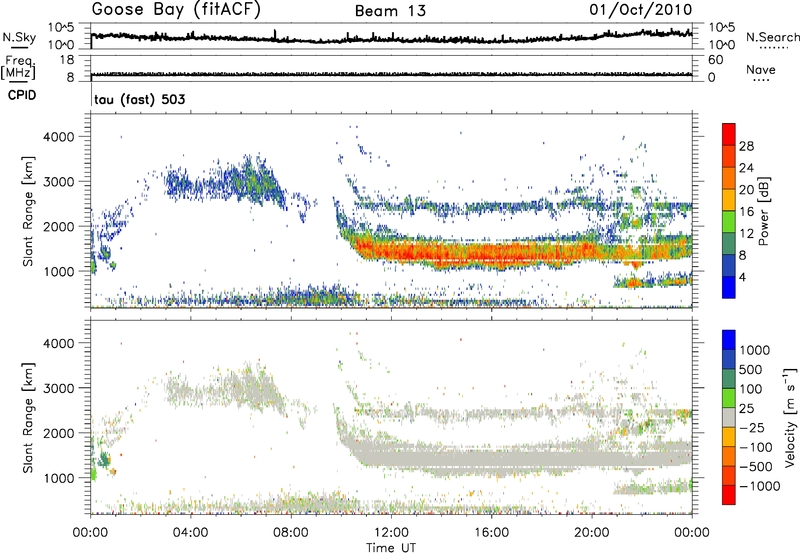Screen dimensions: 800x554
Task: Click the "CPID" row label
Action: [22, 95]
